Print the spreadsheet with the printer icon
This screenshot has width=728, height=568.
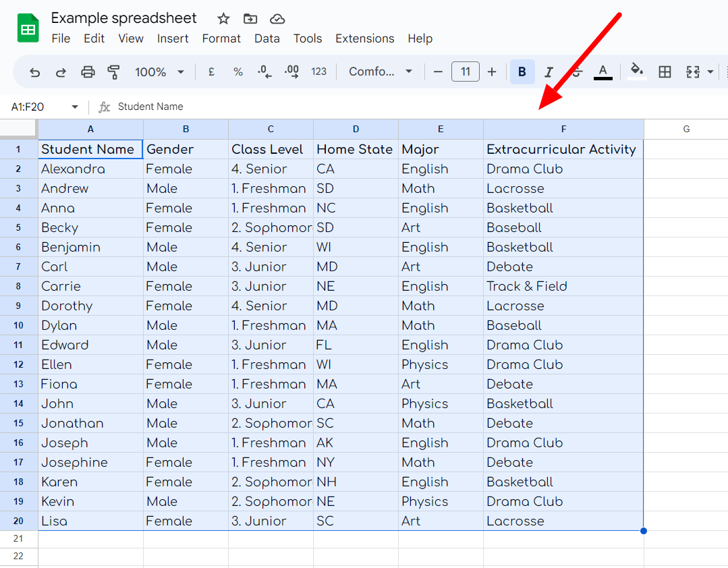click(x=88, y=72)
